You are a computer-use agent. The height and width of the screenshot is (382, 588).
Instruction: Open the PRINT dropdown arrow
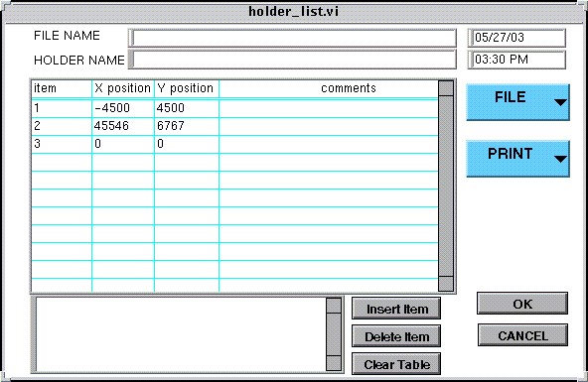560,159
